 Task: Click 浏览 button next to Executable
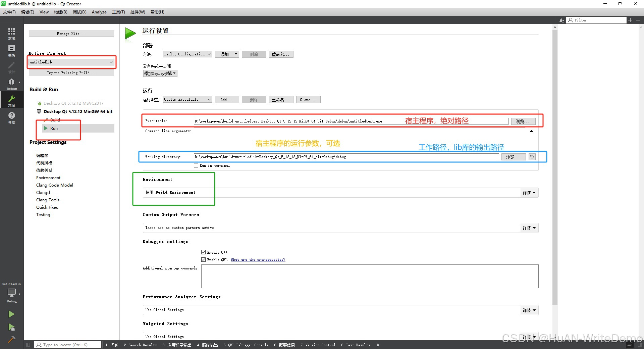523,121
